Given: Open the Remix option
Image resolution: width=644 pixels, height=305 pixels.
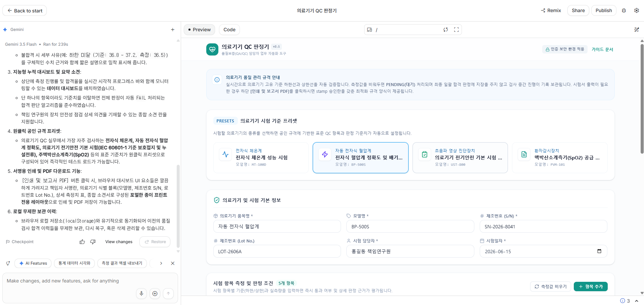Looking at the screenshot, I should click(x=551, y=10).
